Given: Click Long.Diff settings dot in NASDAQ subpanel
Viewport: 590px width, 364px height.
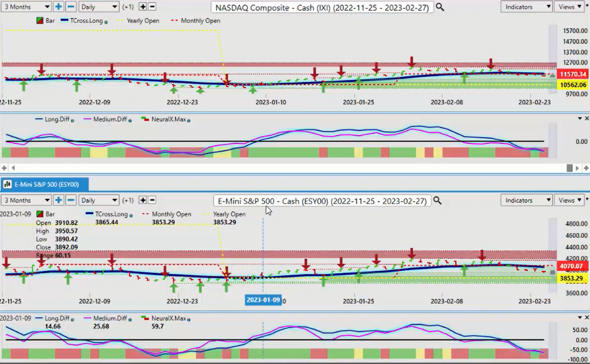Looking at the screenshot, I should tap(72, 120).
